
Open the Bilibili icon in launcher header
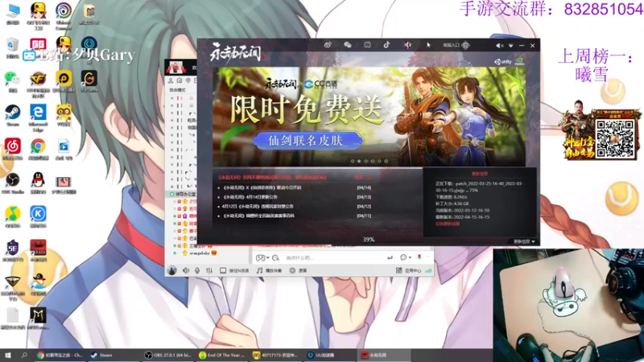[367, 45]
